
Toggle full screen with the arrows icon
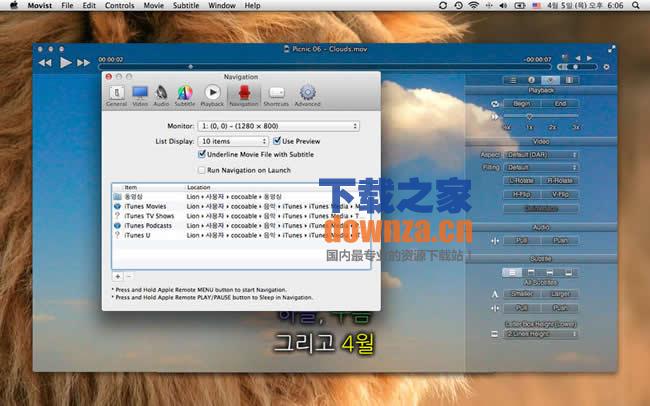click(x=611, y=49)
